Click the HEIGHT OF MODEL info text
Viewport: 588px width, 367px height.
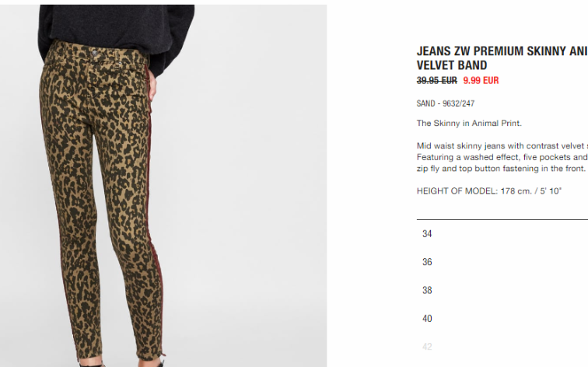click(489, 191)
